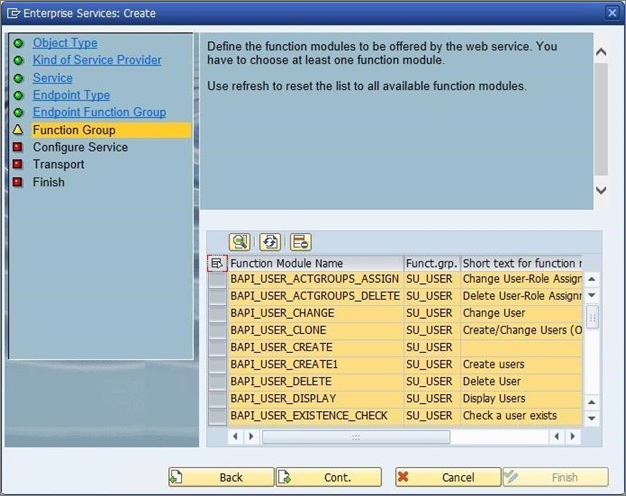
Task: Click the BAPI_USER_CLONE function module cell
Action: pyautogui.click(x=315, y=331)
